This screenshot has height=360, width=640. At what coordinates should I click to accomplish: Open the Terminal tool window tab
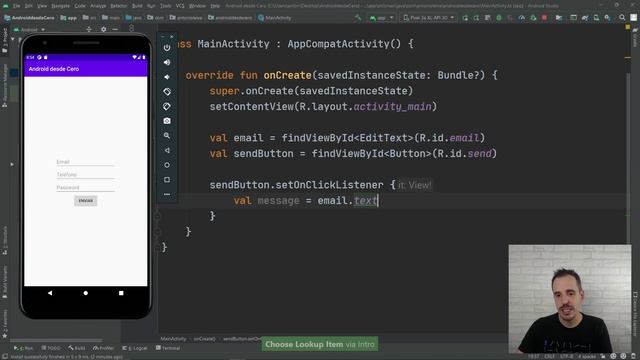[168, 348]
